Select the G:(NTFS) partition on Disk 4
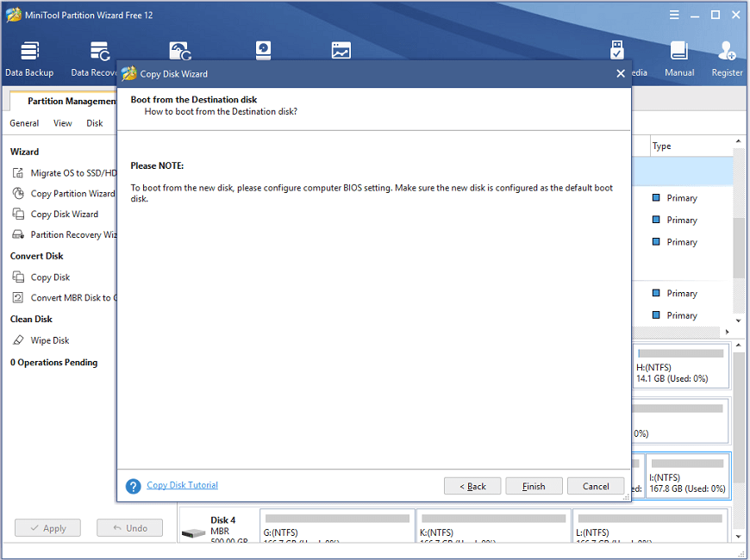750x560 pixels. tap(337, 526)
